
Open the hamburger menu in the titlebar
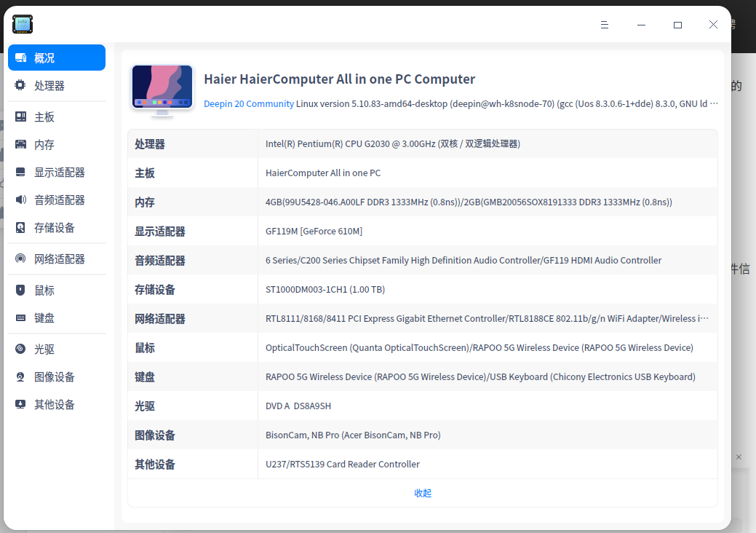(605, 24)
